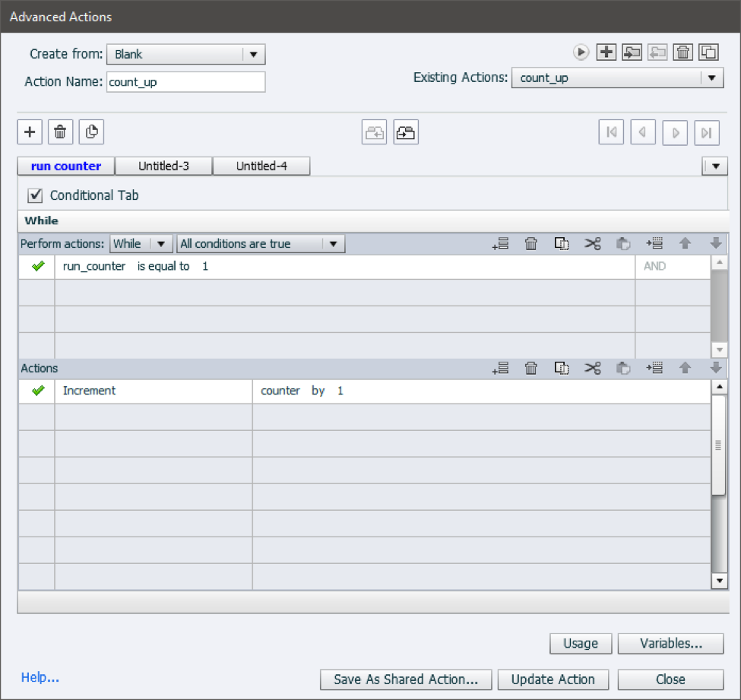The width and height of the screenshot is (741, 700).
Task: Paste a row into the Actions list
Action: [x=623, y=368]
